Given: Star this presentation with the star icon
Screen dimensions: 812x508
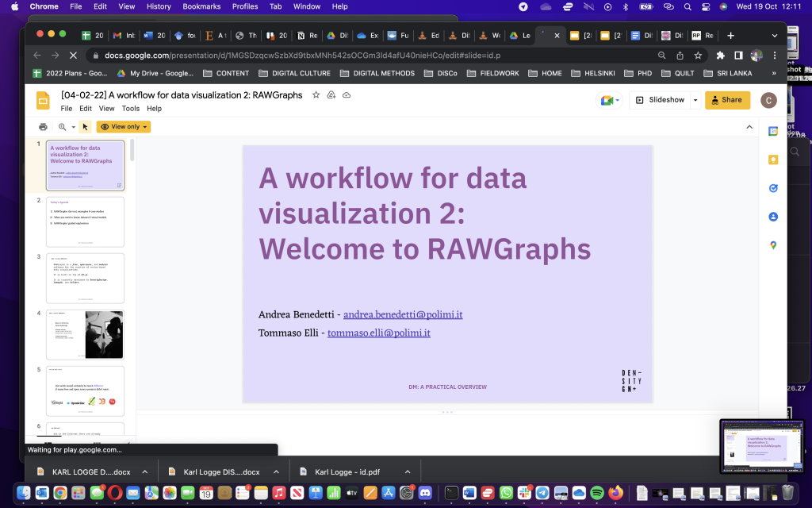Looking at the screenshot, I should point(316,95).
